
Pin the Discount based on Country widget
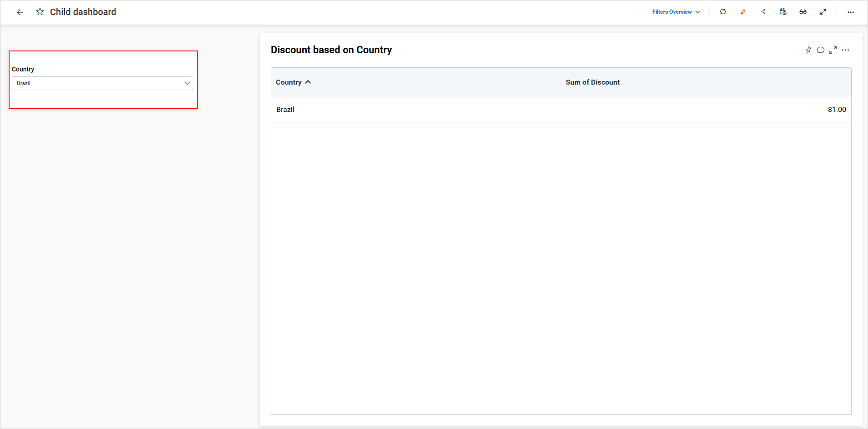809,50
